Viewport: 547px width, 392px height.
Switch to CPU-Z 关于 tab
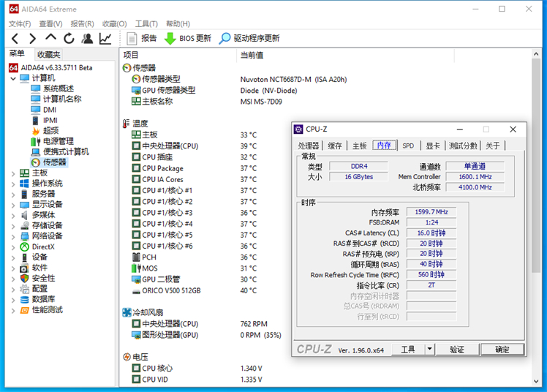493,146
